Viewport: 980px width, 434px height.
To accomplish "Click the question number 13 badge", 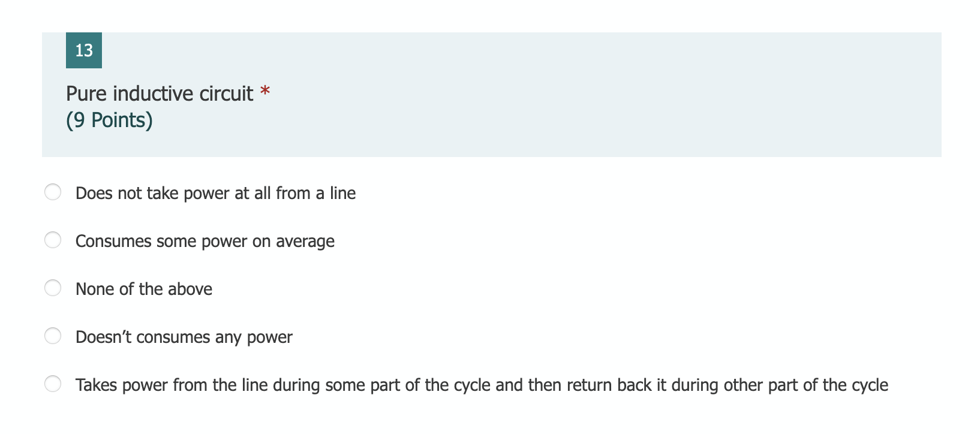I will tap(83, 50).
